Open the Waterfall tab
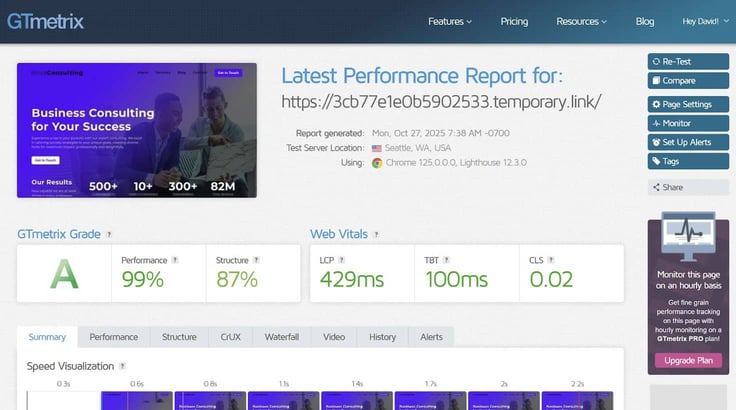 (282, 337)
